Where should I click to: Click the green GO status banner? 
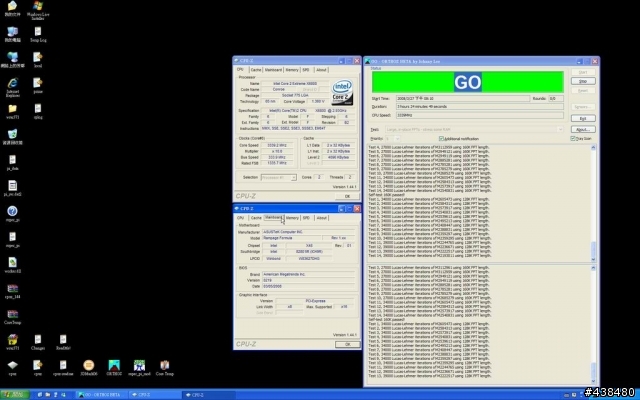click(x=467, y=82)
